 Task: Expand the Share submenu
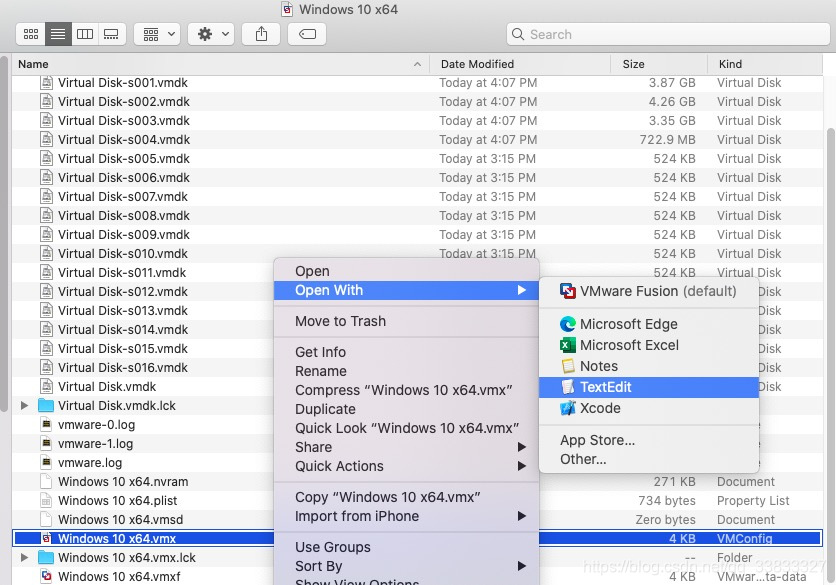click(406, 447)
